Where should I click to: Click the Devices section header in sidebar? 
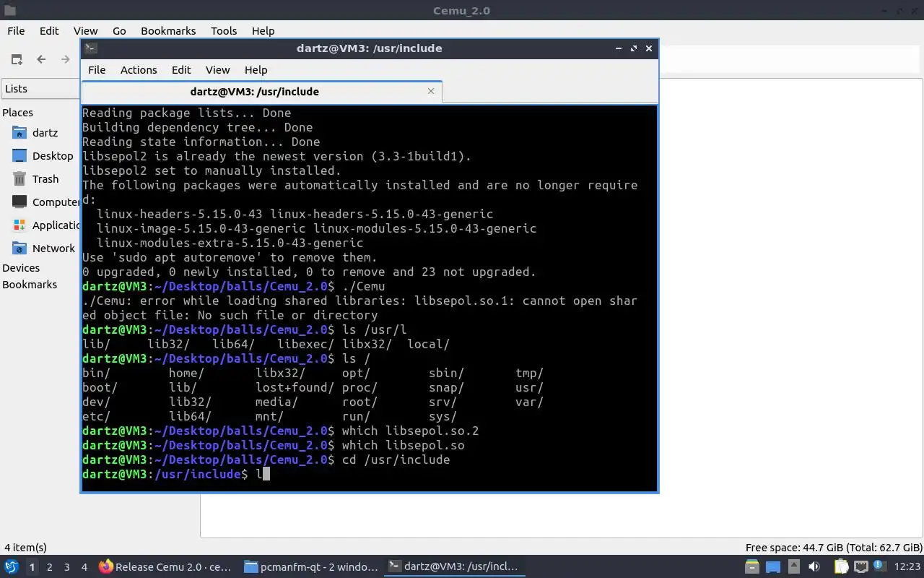tap(21, 268)
